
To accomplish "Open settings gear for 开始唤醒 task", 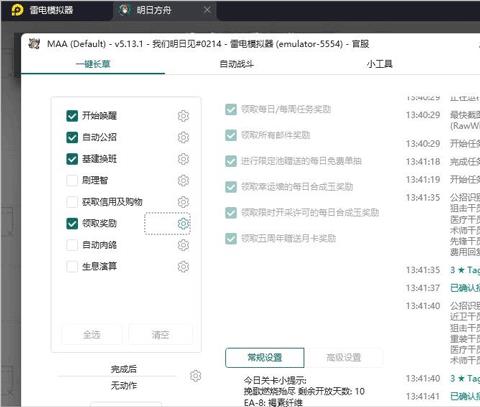I will 183,116.
